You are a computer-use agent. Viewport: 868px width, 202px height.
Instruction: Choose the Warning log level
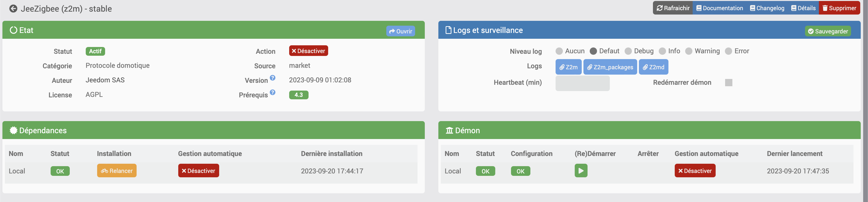(689, 51)
